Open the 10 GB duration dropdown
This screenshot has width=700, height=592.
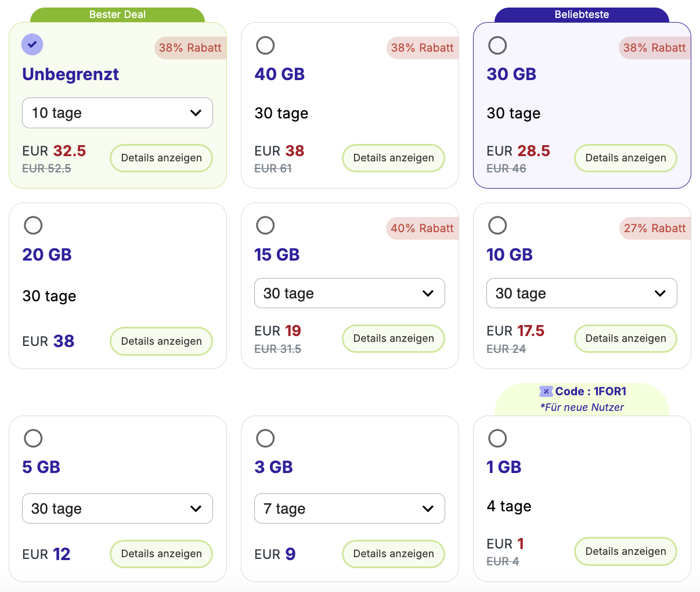pyautogui.click(x=582, y=293)
